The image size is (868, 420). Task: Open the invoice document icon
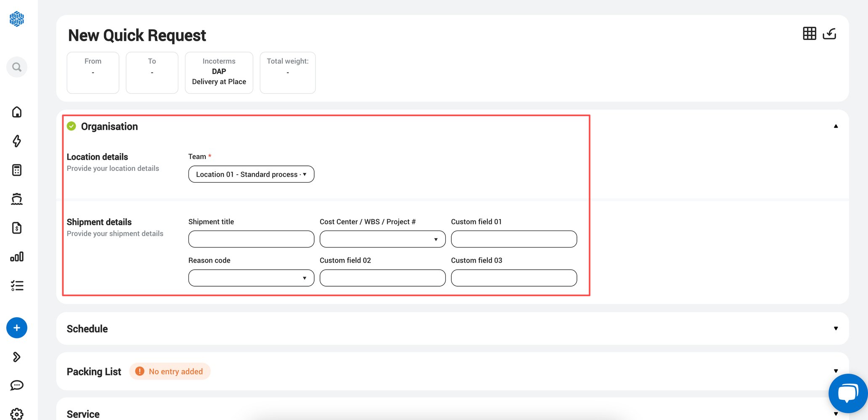(x=16, y=228)
